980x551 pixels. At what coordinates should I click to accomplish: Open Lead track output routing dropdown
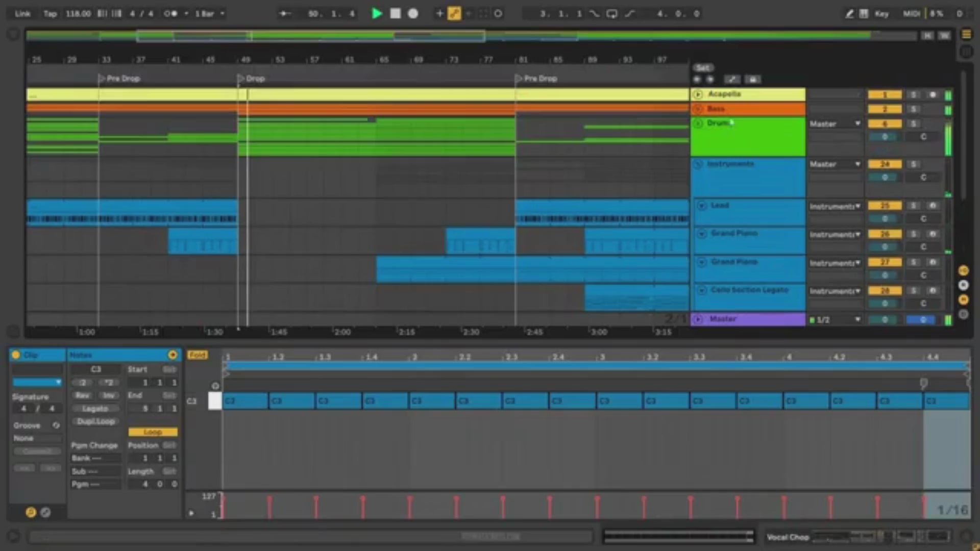[835, 206]
